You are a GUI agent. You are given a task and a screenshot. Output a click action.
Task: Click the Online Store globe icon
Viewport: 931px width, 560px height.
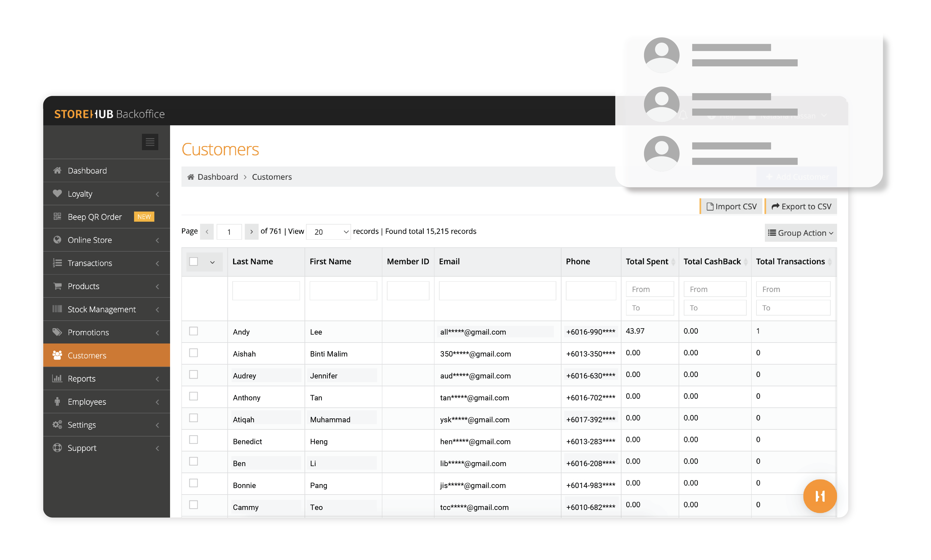point(57,239)
